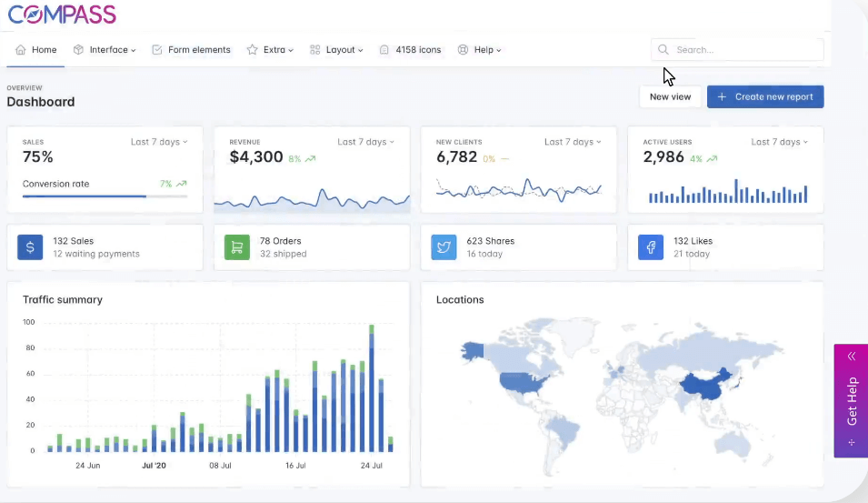Viewport: 868px width, 503px height.
Task: Click the magnifying glass search icon
Action: click(x=663, y=50)
